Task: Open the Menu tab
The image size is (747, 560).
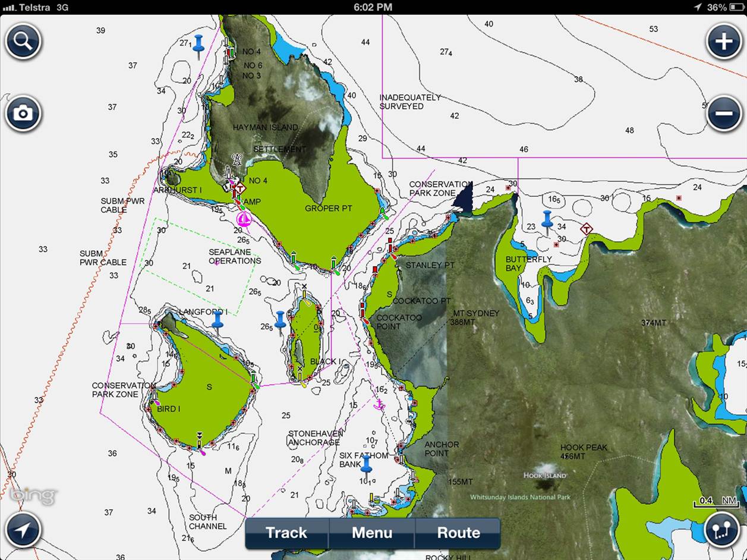Action: [372, 533]
